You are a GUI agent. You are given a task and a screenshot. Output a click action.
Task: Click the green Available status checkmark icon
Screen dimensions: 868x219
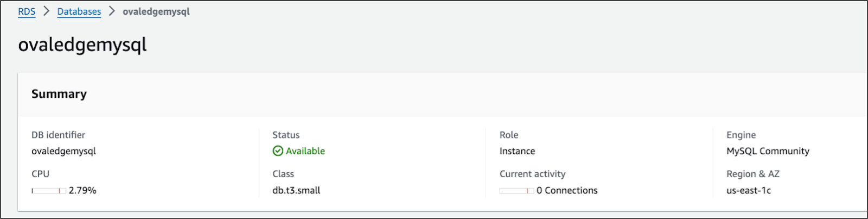point(278,151)
